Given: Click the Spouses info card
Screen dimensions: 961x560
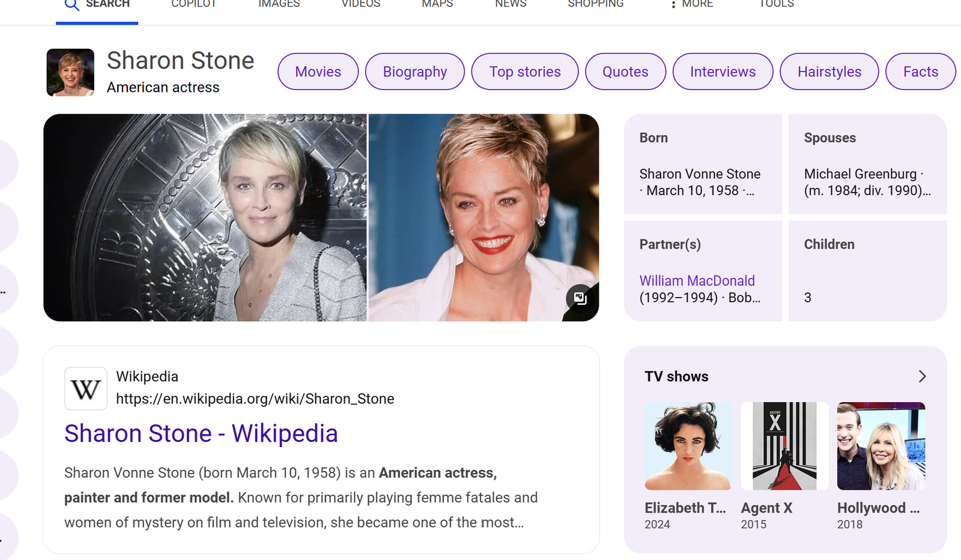Looking at the screenshot, I should pyautogui.click(x=867, y=164).
